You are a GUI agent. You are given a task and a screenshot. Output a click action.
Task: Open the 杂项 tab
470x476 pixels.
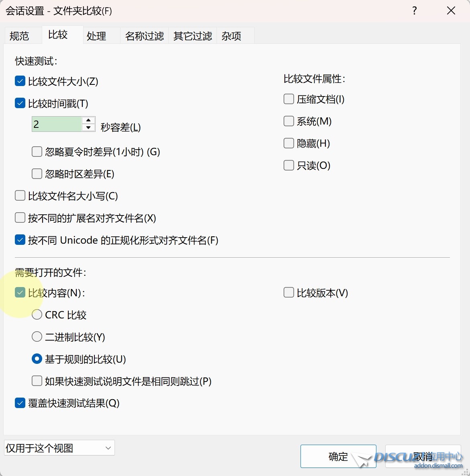(x=231, y=36)
